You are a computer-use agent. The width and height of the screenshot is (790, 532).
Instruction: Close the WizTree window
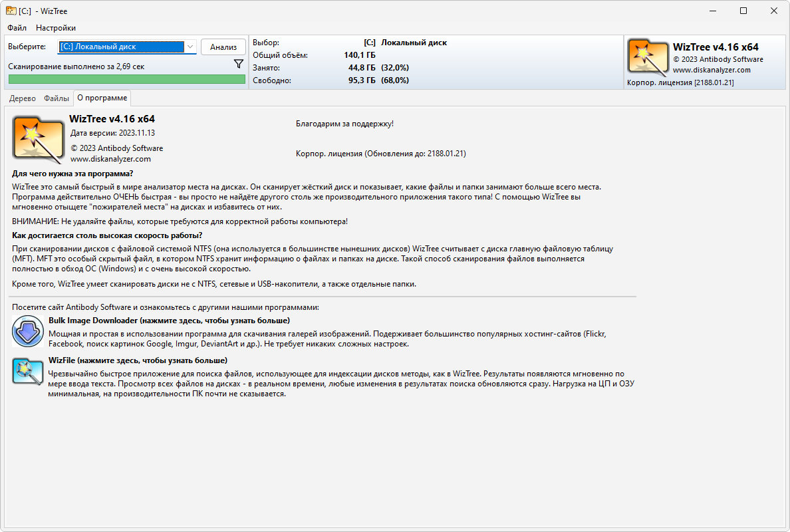click(x=774, y=11)
